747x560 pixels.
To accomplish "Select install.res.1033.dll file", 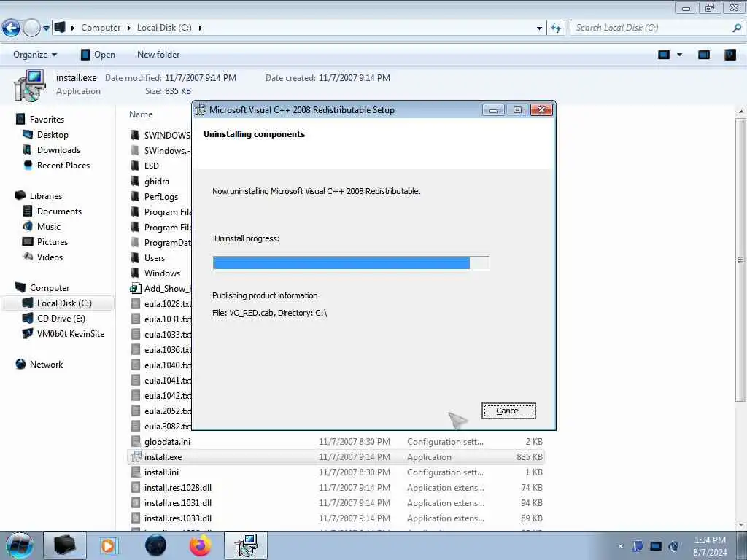I will (178, 518).
